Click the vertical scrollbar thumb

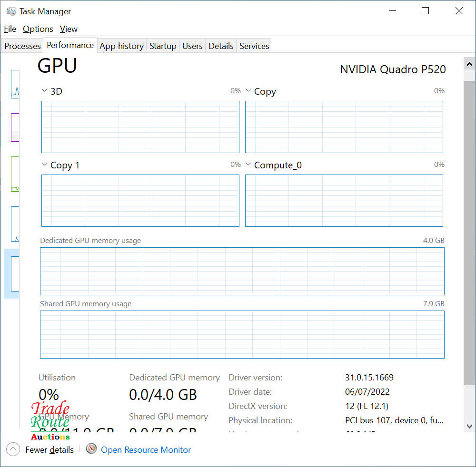tap(469, 228)
